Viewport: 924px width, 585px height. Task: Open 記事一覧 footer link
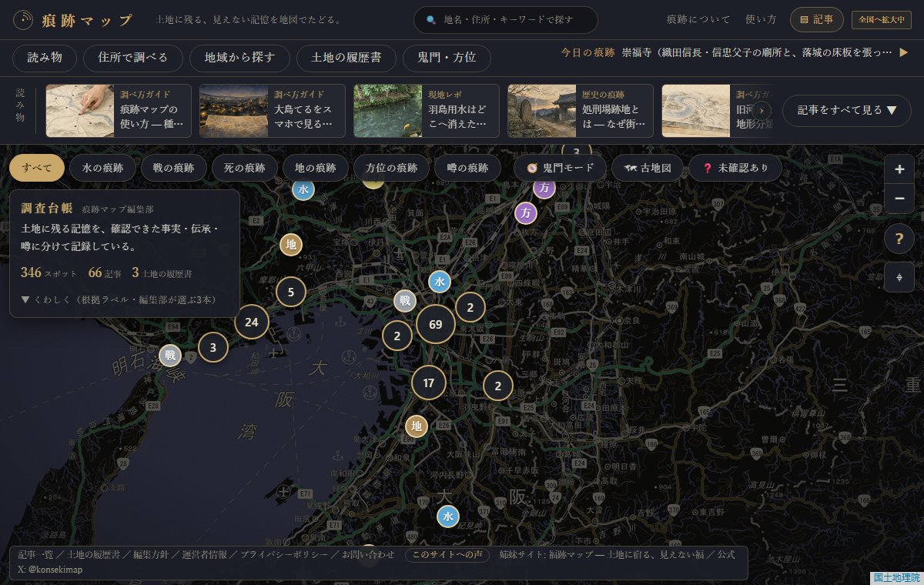[x=36, y=554]
